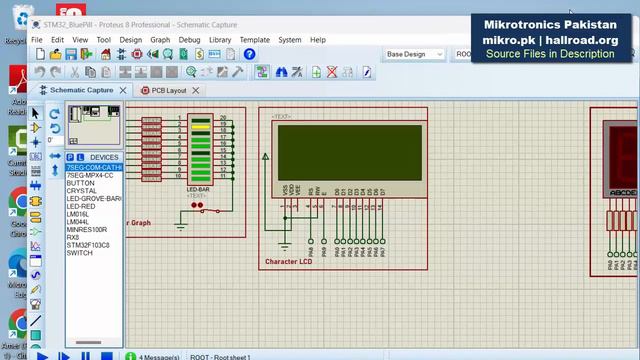
Task: Click the X-Mirror horizontal flip icon
Action: 55,156
